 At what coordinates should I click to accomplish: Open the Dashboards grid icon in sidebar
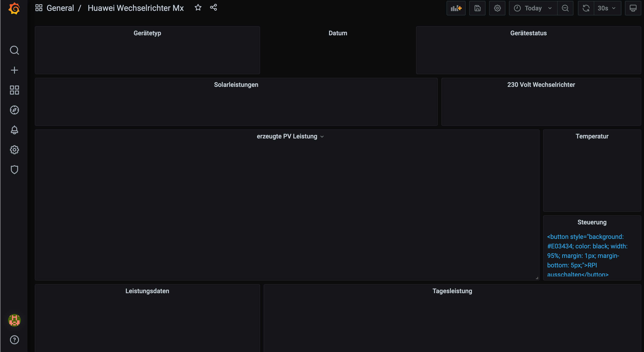14,90
